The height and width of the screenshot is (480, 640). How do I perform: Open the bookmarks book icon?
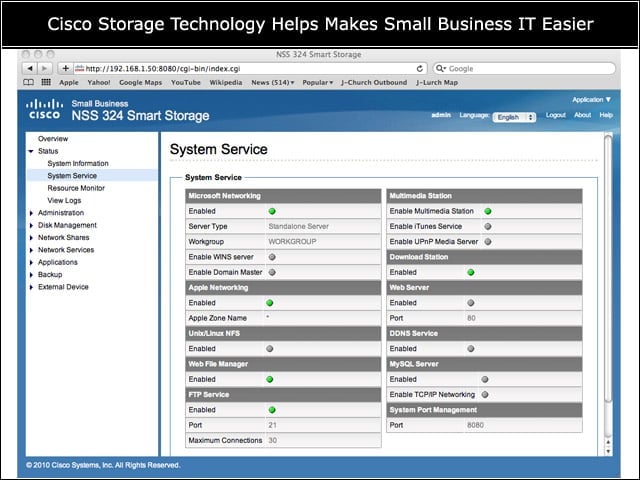(29, 82)
